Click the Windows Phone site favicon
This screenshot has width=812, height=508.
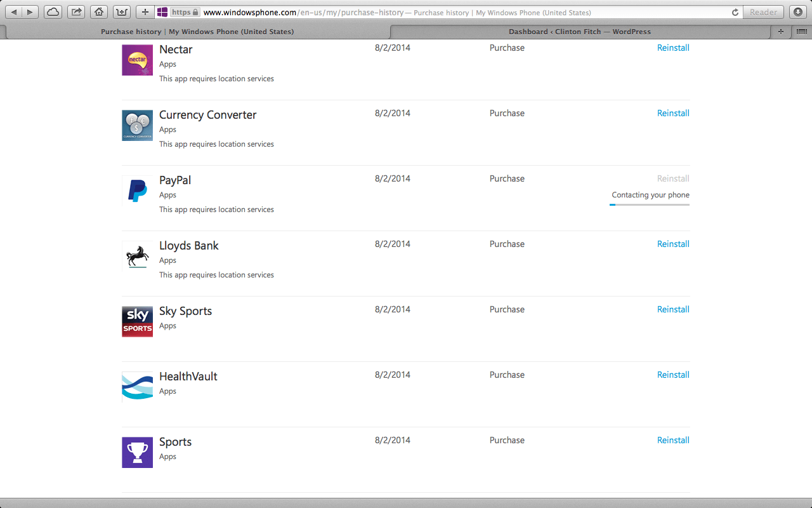pyautogui.click(x=162, y=12)
